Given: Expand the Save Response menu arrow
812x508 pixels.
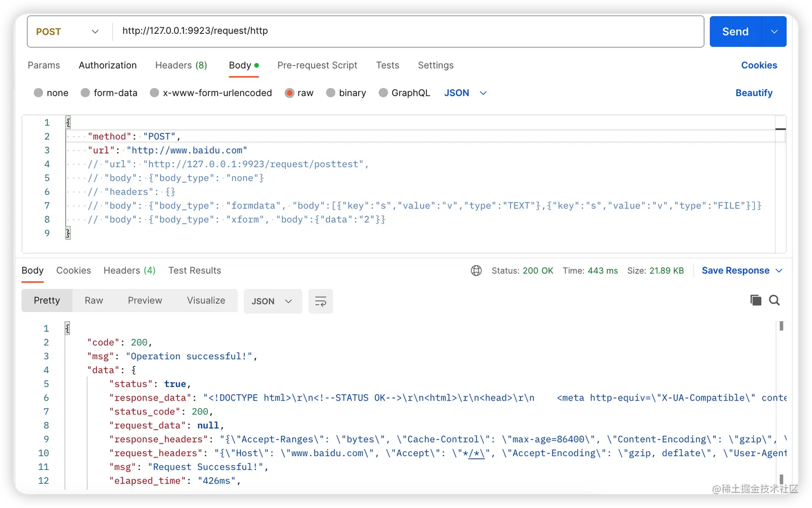Looking at the screenshot, I should 779,271.
